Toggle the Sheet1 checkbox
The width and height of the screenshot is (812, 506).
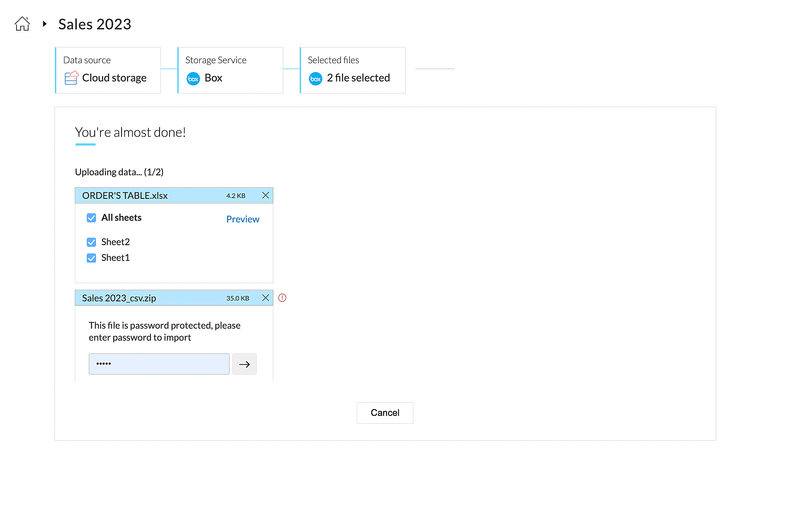[91, 258]
